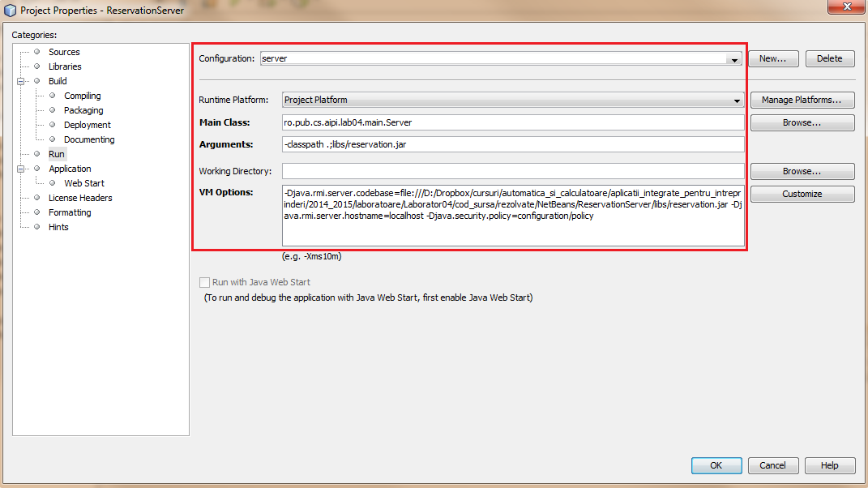The image size is (868, 488).
Task: Click the Delete configuration button
Action: pyautogui.click(x=829, y=58)
